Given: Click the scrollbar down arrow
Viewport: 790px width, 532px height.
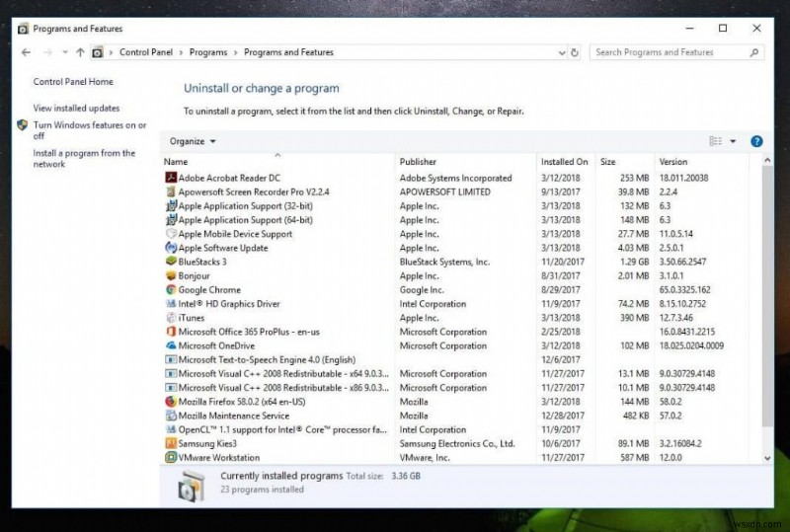Looking at the screenshot, I should point(767,458).
